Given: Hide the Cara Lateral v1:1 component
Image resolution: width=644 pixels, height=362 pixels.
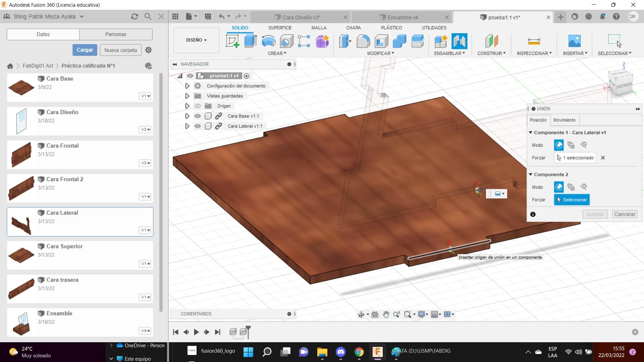Looking at the screenshot, I should (198, 126).
